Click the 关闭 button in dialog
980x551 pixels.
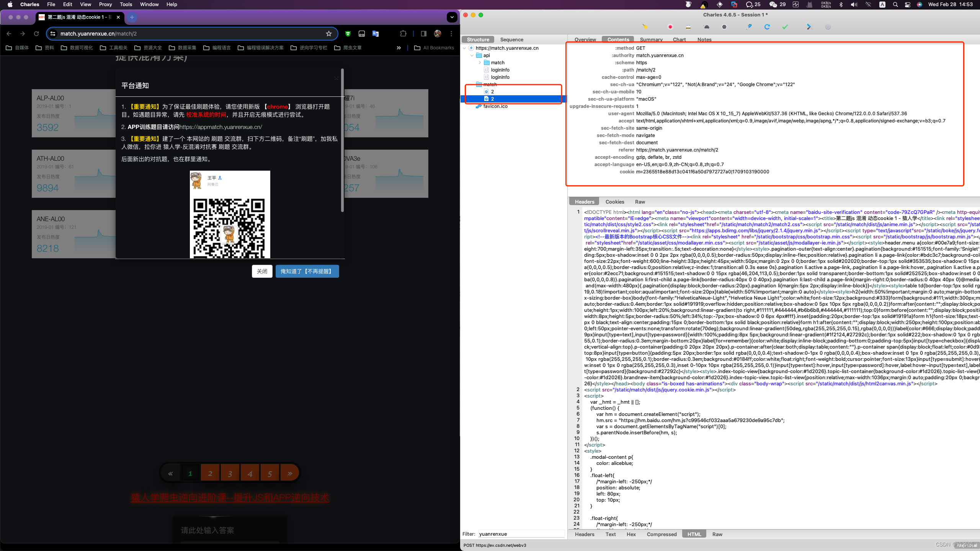[x=262, y=271]
